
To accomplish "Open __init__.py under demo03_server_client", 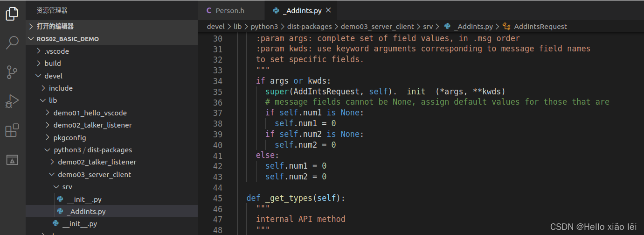I will click(x=111, y=224).
